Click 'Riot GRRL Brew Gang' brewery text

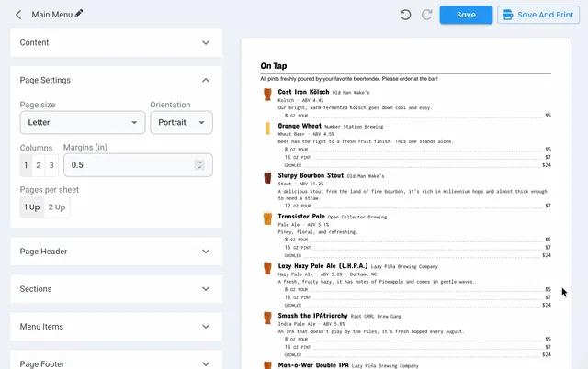coord(376,317)
